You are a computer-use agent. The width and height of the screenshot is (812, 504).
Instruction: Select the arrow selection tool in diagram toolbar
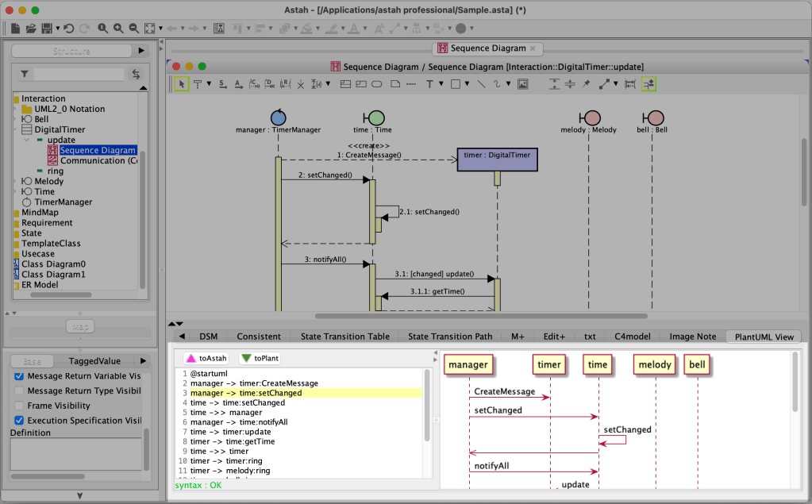[182, 83]
